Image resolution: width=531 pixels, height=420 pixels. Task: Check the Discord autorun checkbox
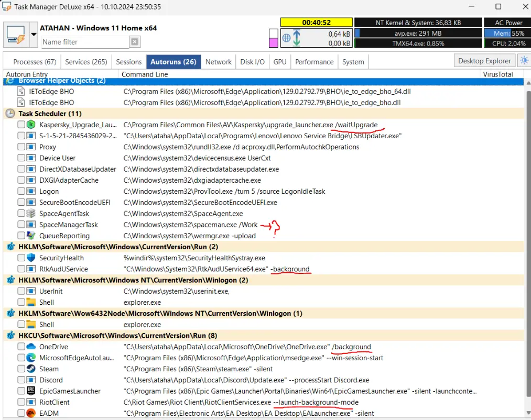tap(21, 380)
